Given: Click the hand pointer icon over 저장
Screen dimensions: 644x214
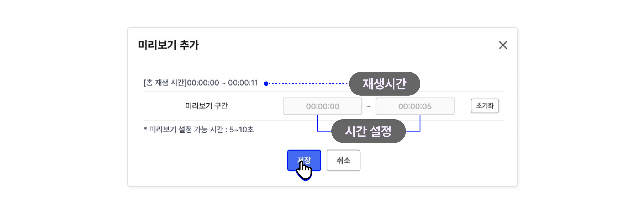Looking at the screenshot, I should [304, 171].
